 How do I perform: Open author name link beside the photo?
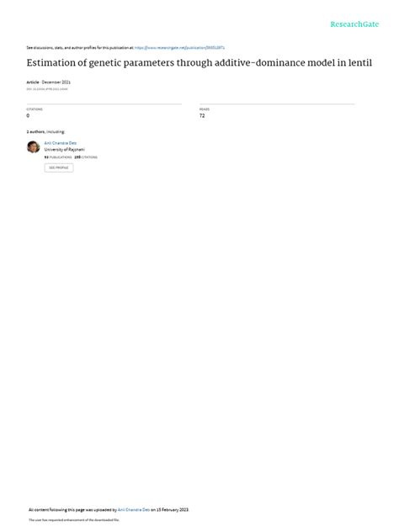pyautogui.click(x=61, y=143)
